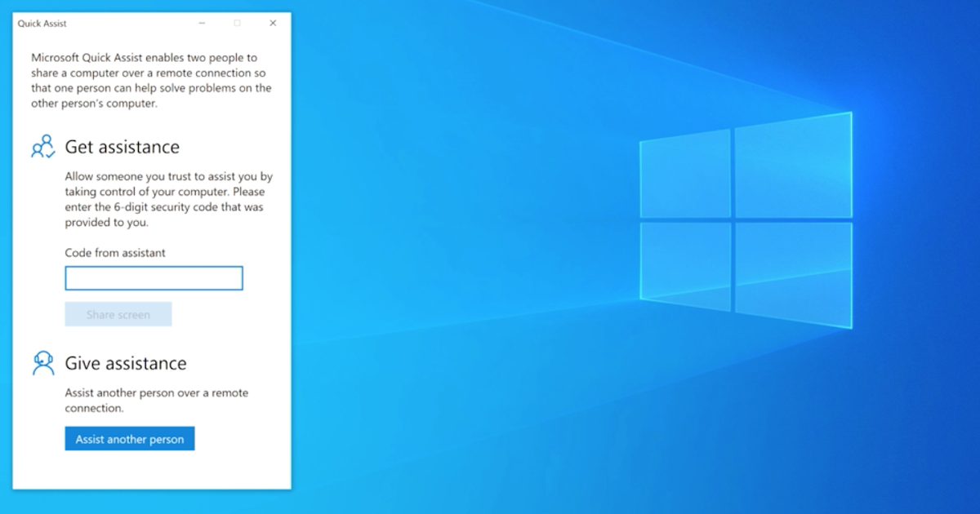Select the Code from assistant label
Image resolution: width=980 pixels, height=514 pixels.
114,253
